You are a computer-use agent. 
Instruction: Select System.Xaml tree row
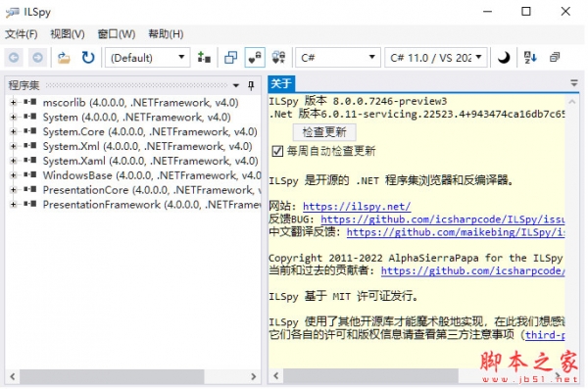[x=150, y=161]
